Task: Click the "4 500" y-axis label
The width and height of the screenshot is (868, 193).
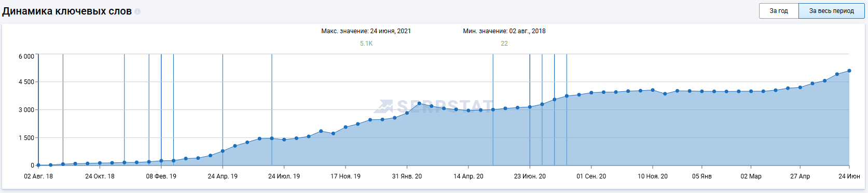Action: click(26, 82)
